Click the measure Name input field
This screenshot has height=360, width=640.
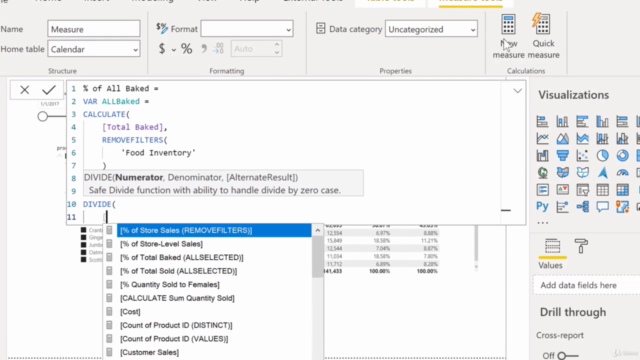pyautogui.click(x=94, y=29)
